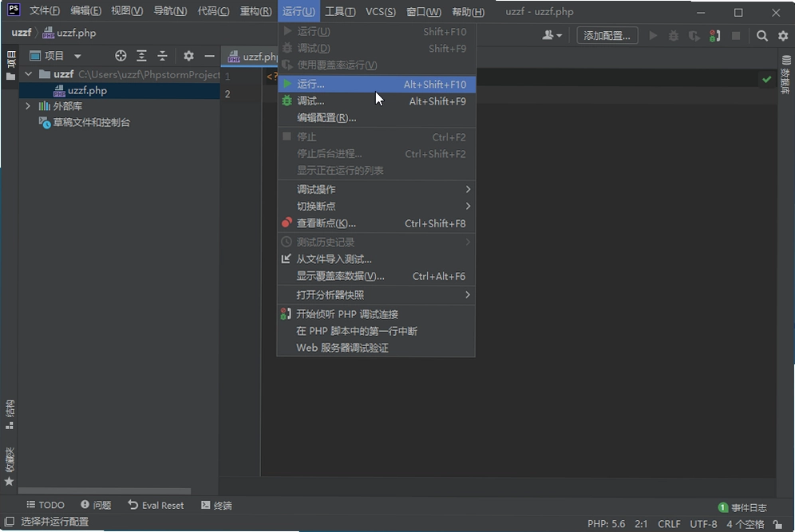Select 查看断点(K)... menu entry
This screenshot has width=795, height=532.
[x=376, y=223]
